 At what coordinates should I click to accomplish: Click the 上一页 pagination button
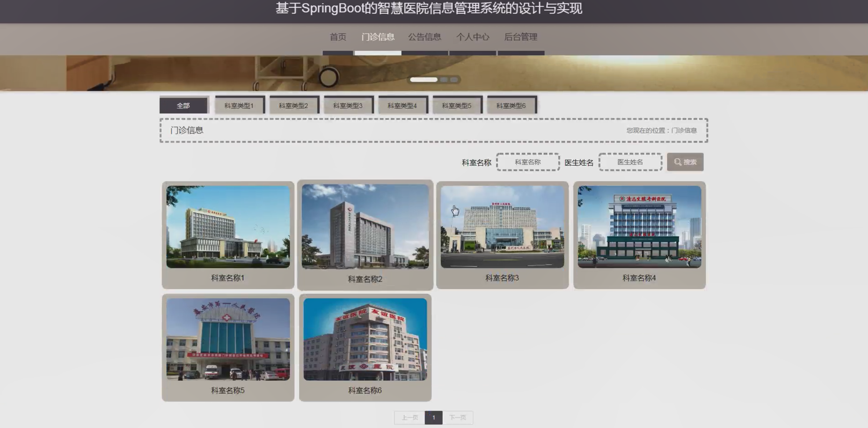pos(410,418)
